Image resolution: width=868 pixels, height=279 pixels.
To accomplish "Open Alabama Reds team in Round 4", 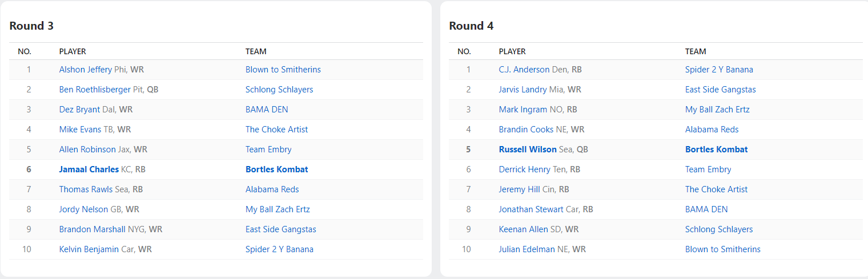I will click(x=712, y=130).
